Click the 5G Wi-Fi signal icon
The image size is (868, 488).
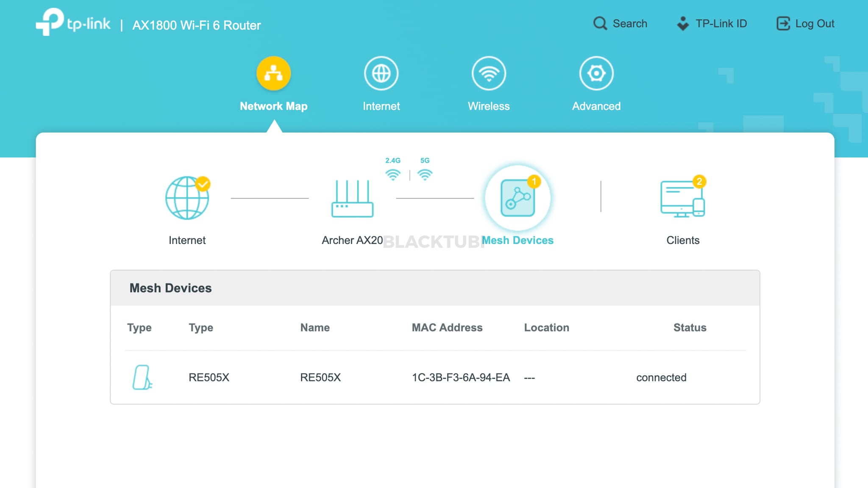coord(426,174)
